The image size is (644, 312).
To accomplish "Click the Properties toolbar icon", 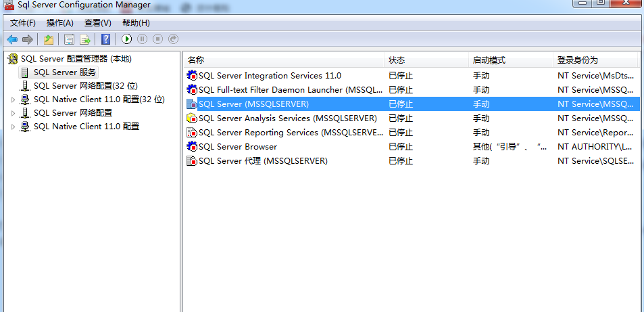I will tap(70, 39).
